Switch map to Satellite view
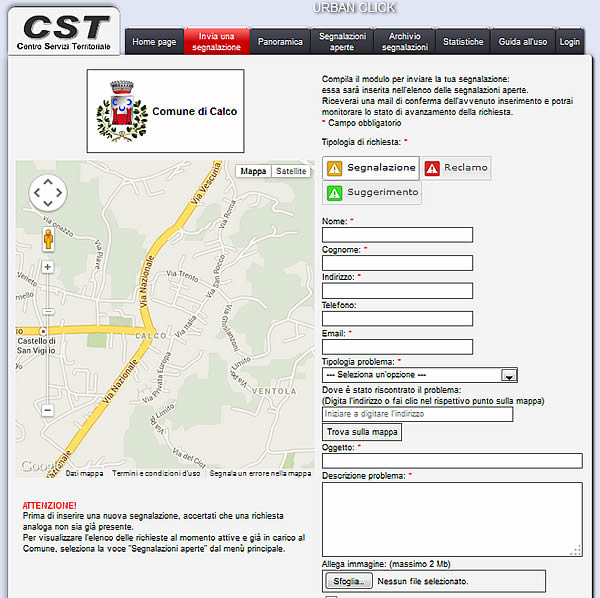This screenshot has height=598, width=600. point(291,171)
